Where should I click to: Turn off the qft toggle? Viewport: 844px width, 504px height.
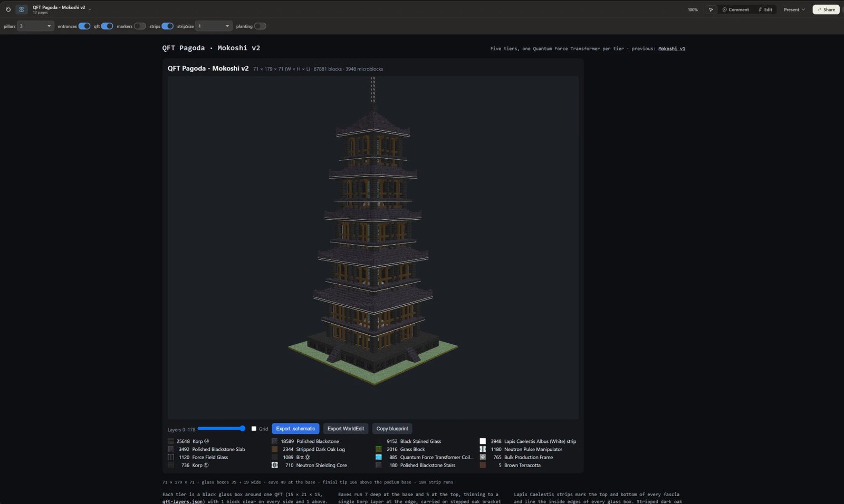(107, 26)
